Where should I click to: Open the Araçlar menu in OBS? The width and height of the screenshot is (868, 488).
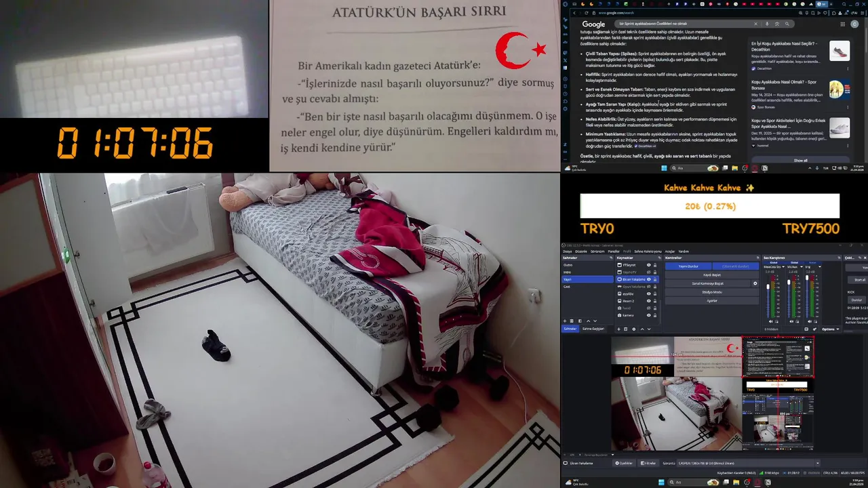pyautogui.click(x=670, y=251)
